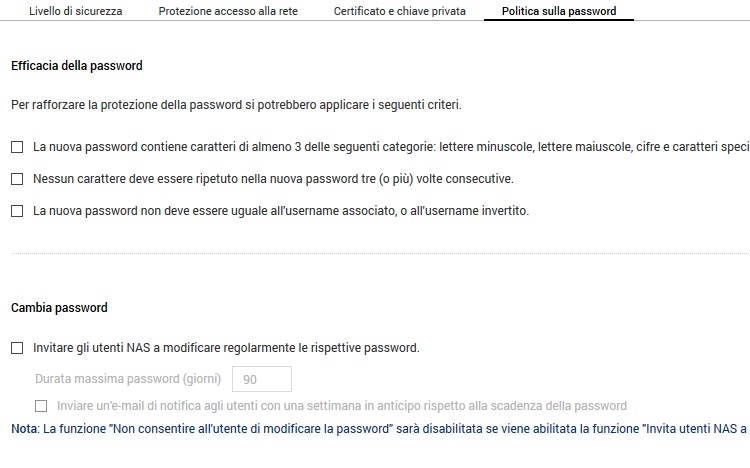Click the "Per rafforzare la protezione" description text
Screen dimensions: 750x468
pos(236,104)
